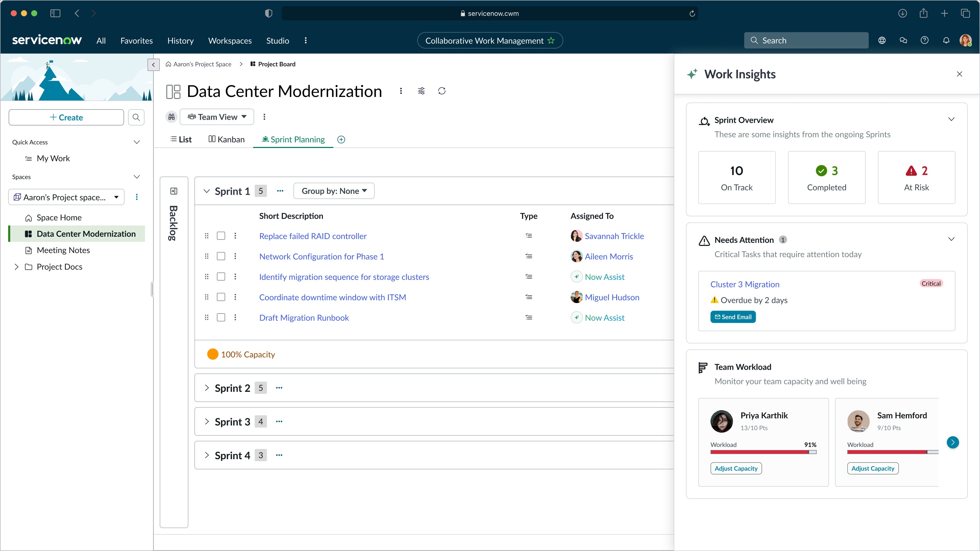Switch to the List tab

(181, 139)
